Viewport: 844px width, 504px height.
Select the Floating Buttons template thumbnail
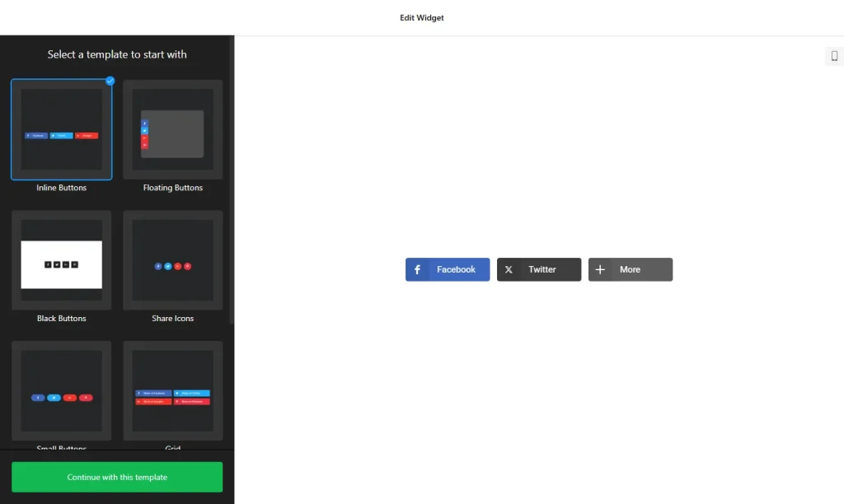point(173,129)
